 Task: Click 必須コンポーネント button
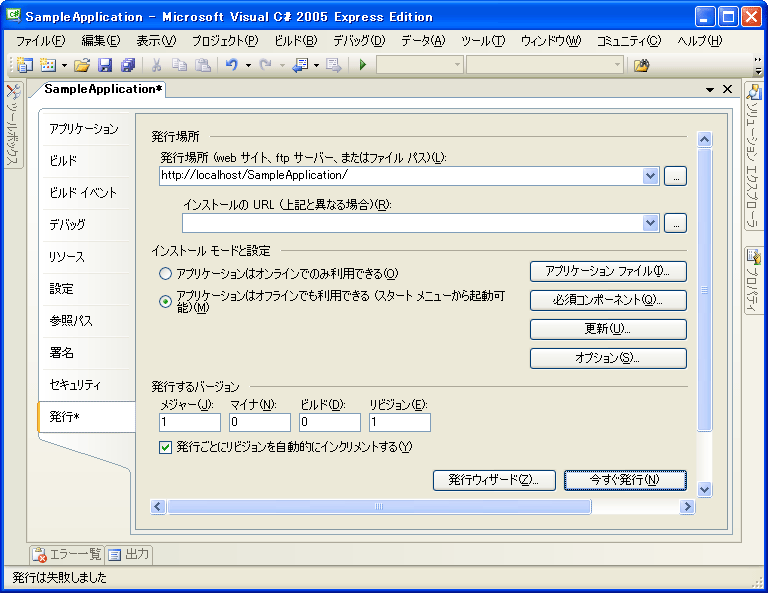click(608, 300)
